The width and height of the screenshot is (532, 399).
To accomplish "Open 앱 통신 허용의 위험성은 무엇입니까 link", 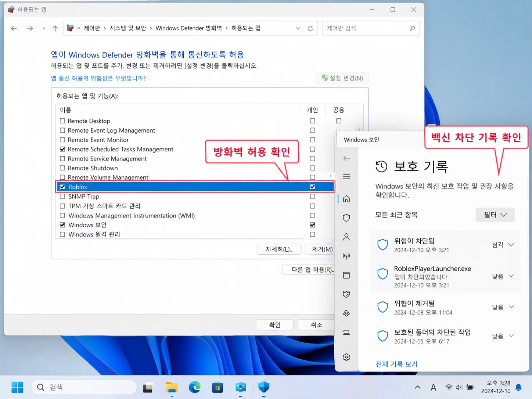I will [x=98, y=78].
